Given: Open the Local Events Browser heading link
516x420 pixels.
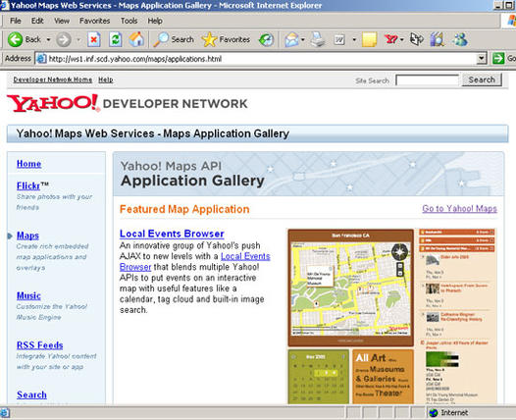Looking at the screenshot, I should coord(172,234).
